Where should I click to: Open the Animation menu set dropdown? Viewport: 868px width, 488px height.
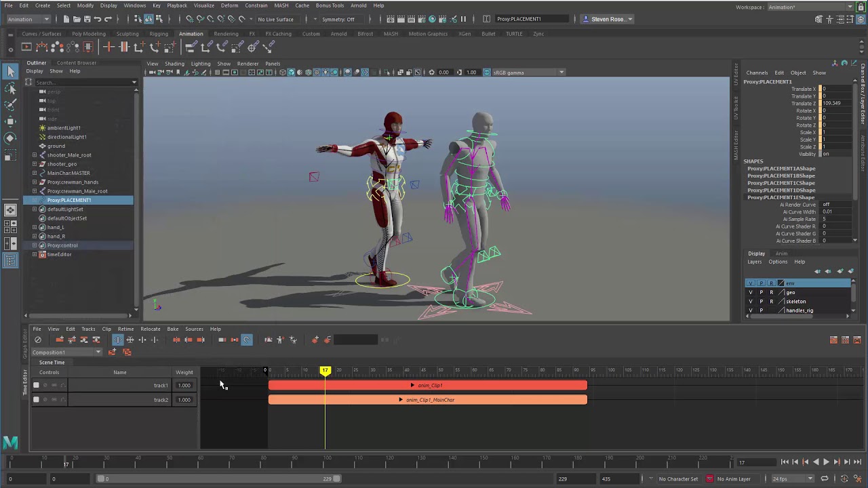[28, 19]
